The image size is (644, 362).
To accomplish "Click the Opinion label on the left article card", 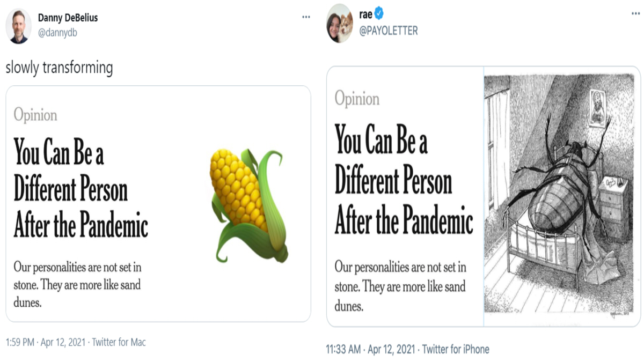I will point(36,115).
